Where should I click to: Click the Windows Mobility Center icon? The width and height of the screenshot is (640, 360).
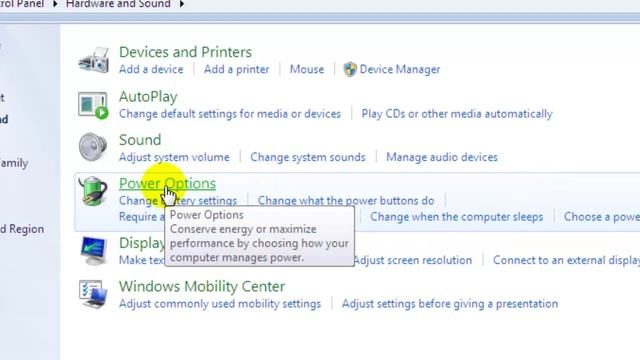coord(93,294)
